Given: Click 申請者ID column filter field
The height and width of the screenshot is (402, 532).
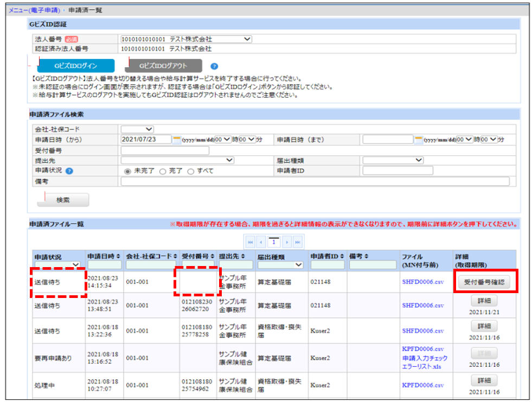Looking at the screenshot, I should 328,265.
